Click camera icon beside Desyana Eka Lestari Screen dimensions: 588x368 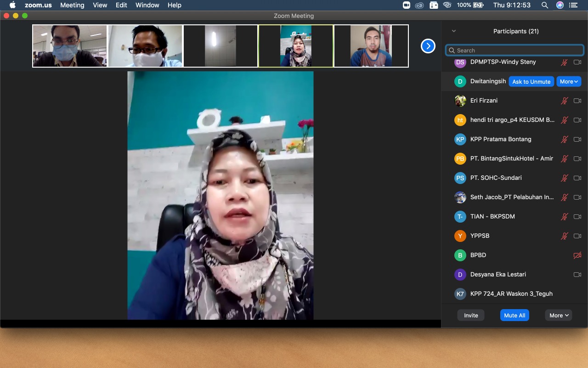[577, 275]
